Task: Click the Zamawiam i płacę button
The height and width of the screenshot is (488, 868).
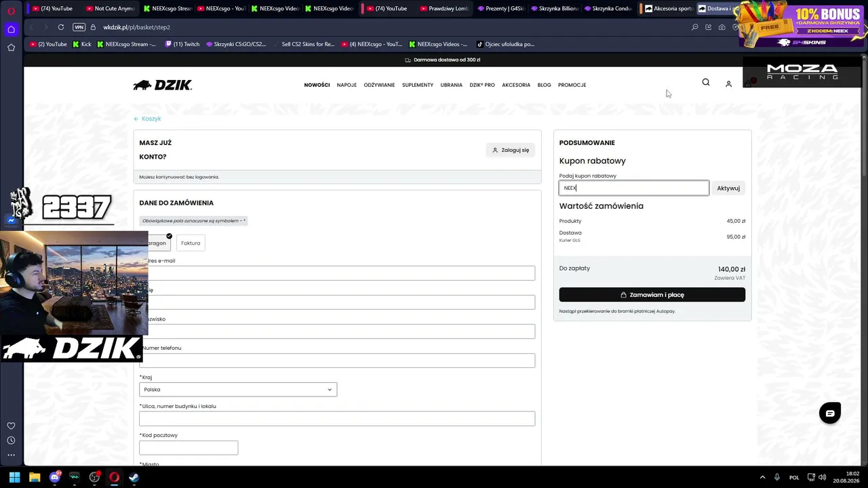Action: click(x=652, y=295)
